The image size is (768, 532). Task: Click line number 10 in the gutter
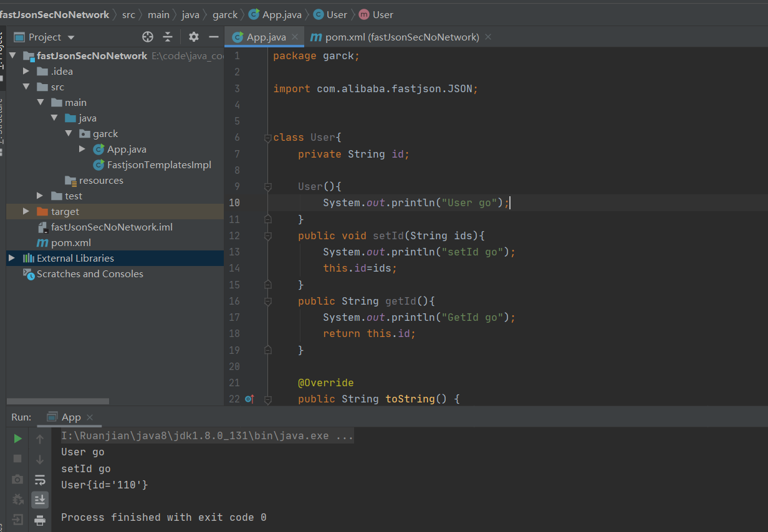point(234,202)
